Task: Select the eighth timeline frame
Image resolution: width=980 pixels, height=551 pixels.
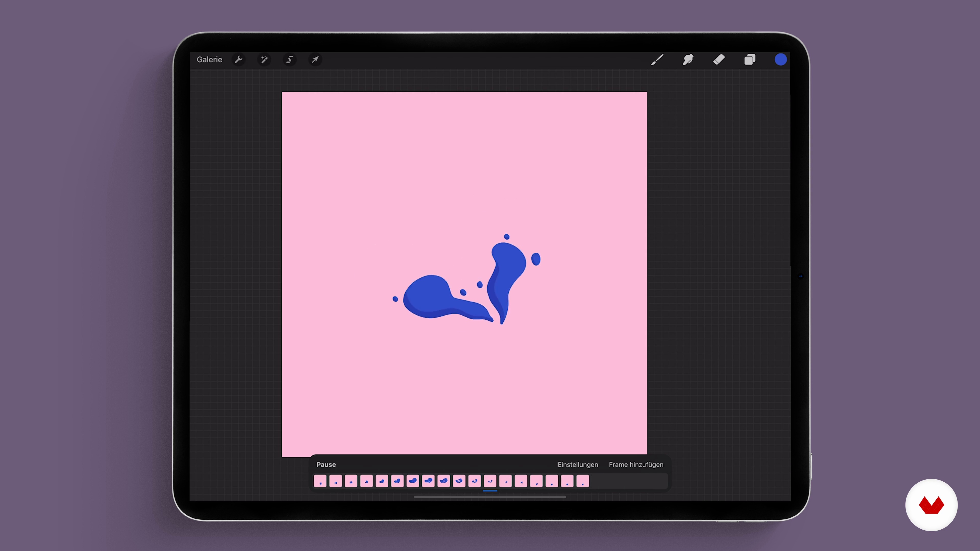Action: [x=428, y=481]
